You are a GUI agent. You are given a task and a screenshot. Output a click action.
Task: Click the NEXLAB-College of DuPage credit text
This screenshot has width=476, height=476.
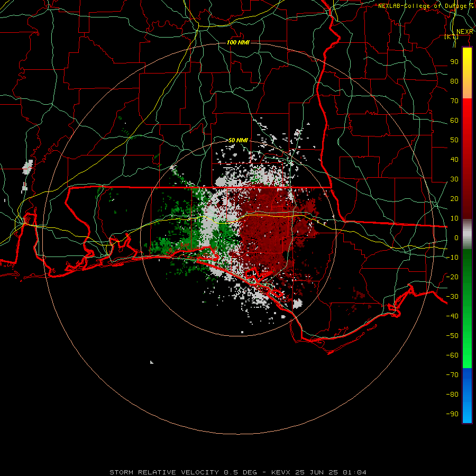(426, 6)
